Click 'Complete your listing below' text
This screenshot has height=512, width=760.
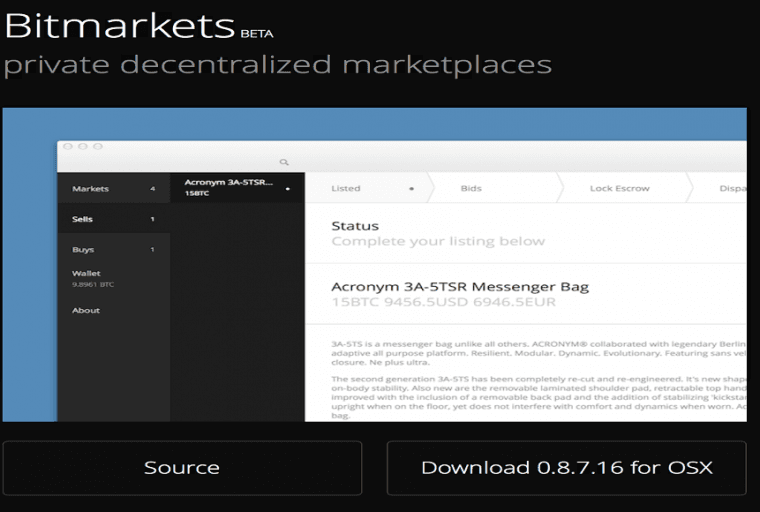pos(438,241)
